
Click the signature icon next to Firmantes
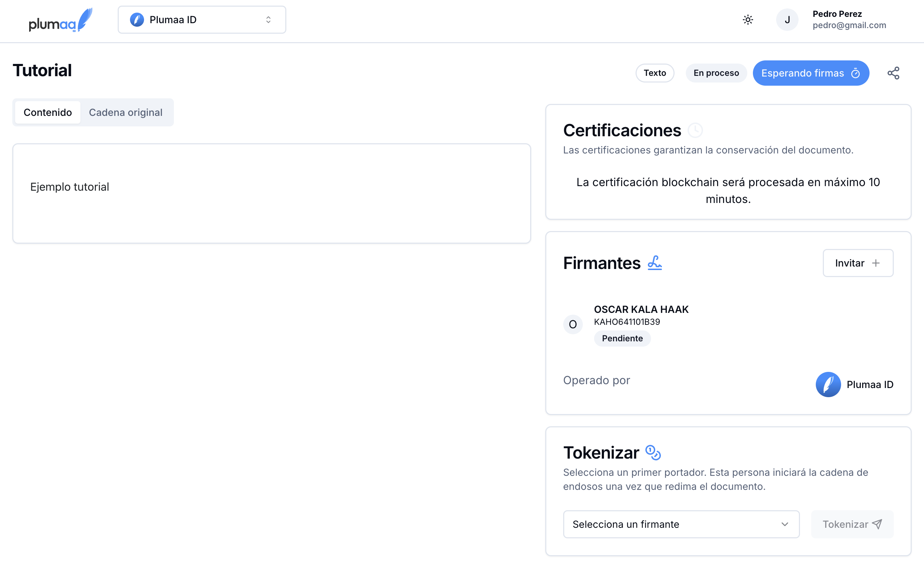click(x=655, y=263)
